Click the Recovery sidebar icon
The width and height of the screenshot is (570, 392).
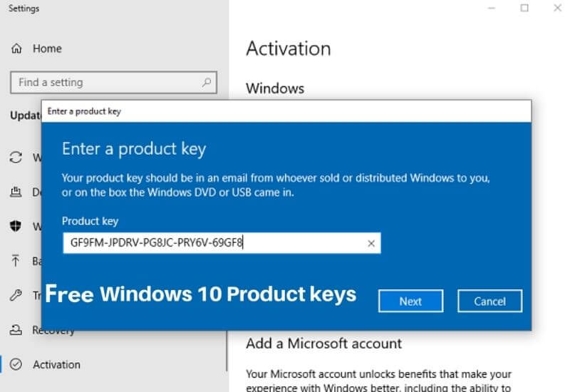coord(16,330)
